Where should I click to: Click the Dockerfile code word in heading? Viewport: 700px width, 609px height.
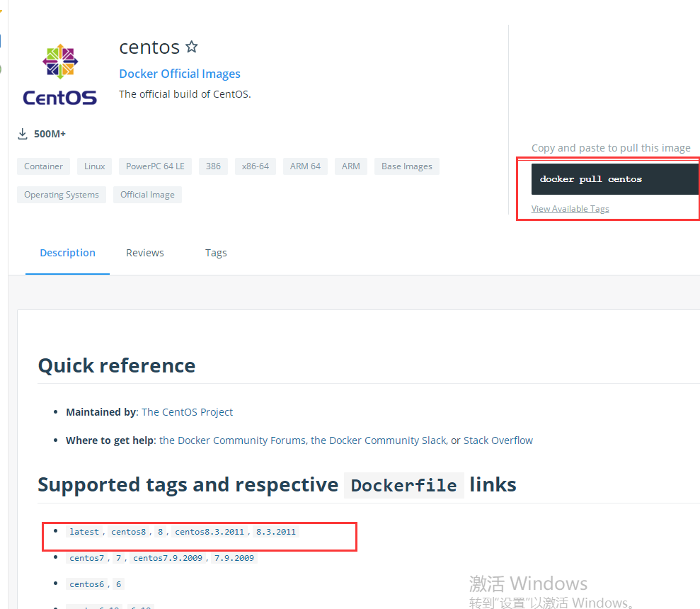coord(403,485)
